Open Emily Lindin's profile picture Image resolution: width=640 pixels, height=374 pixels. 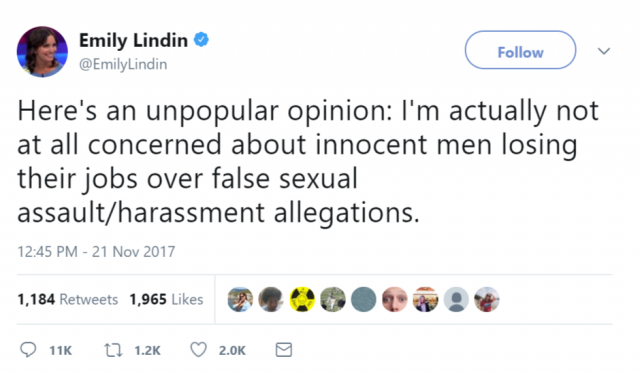42,52
